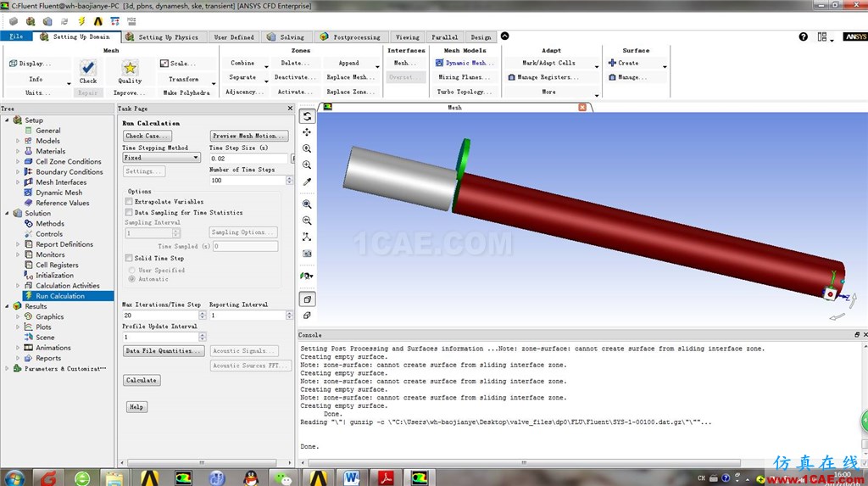Click the yellow ANSYS logo toolbar icon
This screenshot has height=486, width=868.
[98, 21]
